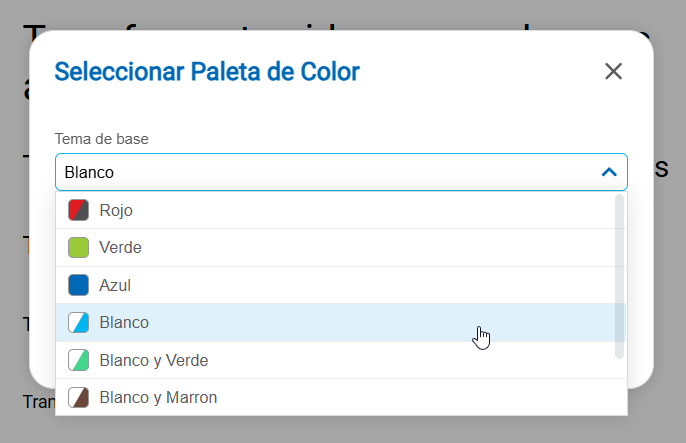
Task: Click the Blanco y Verde swatch icon
Action: pyautogui.click(x=79, y=360)
